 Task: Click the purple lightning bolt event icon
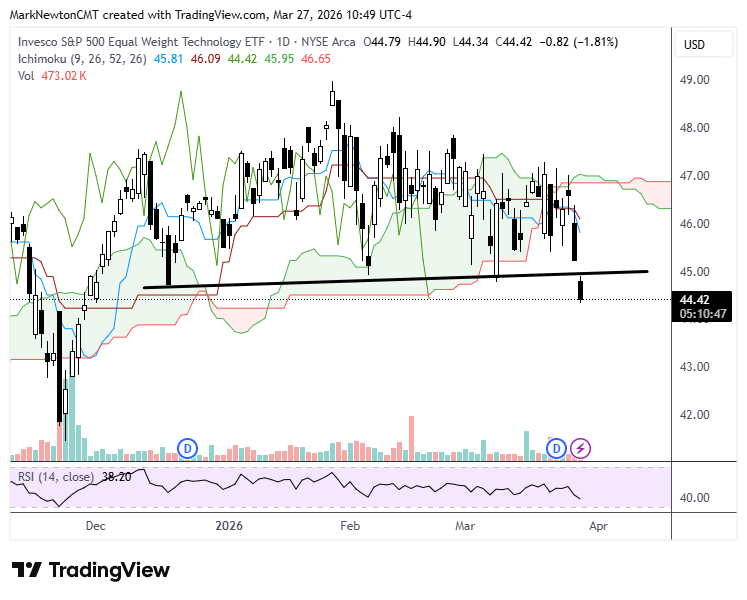pos(581,447)
